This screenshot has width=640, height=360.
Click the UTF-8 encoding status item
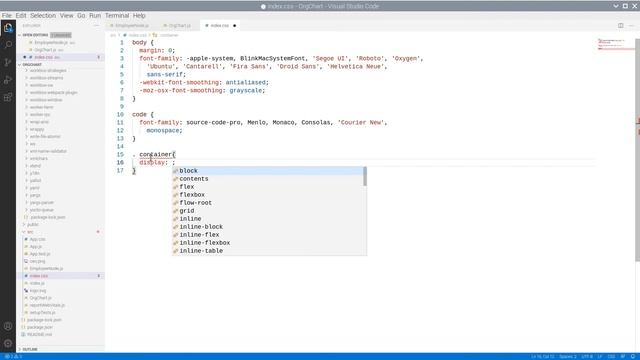pos(587,356)
